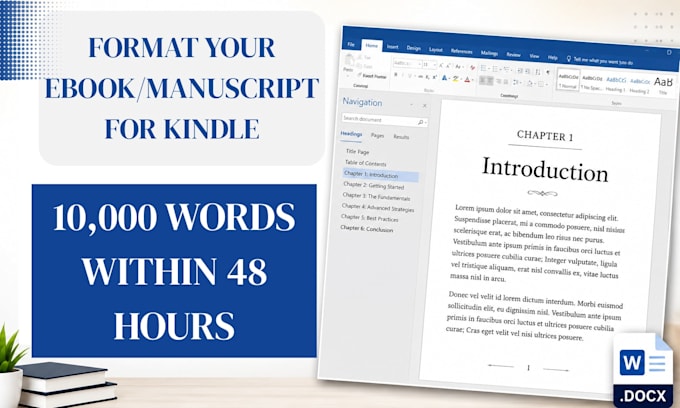Go to Chapter 2: Getting Started
The height and width of the screenshot is (408, 680).
[373, 186]
